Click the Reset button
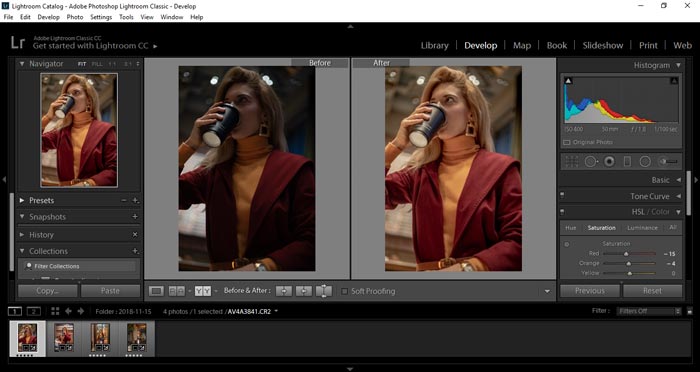Image resolution: width=700 pixels, height=372 pixels. click(x=652, y=291)
